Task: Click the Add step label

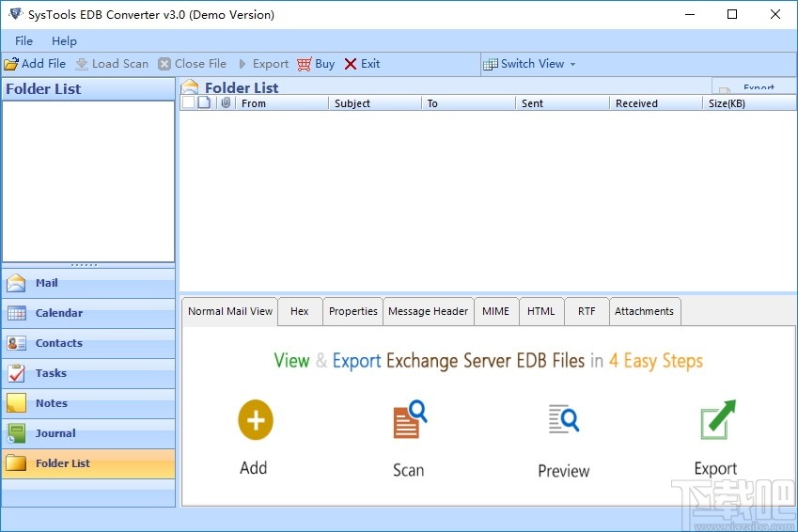Action: pyautogui.click(x=254, y=468)
